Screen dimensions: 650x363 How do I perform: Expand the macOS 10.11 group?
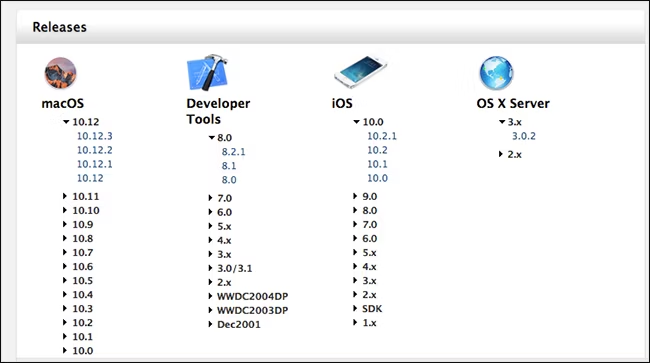point(65,196)
